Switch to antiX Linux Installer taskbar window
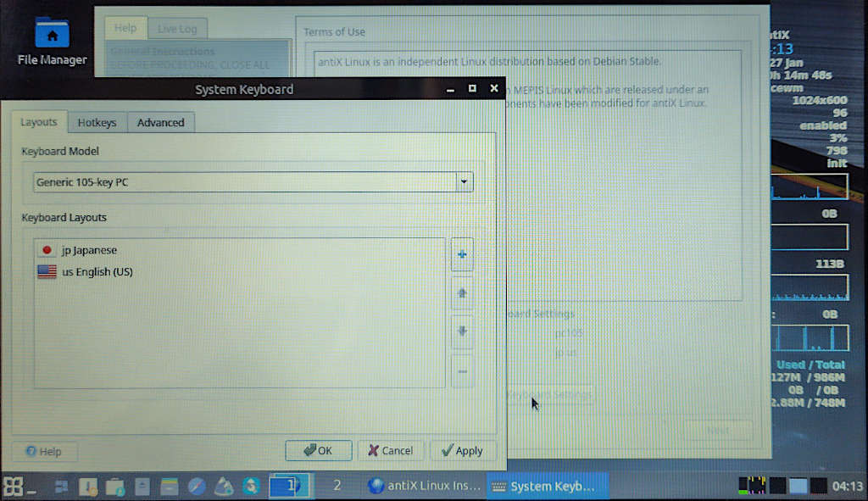This screenshot has height=501, width=868. [423, 486]
